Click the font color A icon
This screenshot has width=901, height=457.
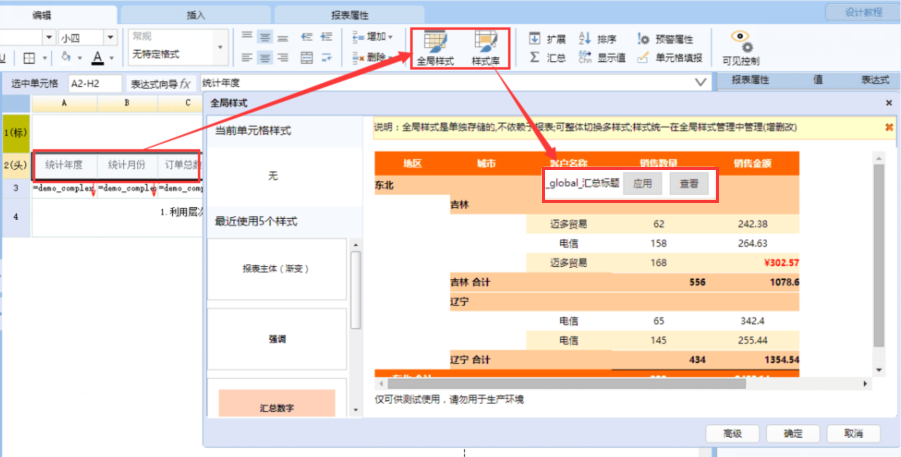pos(96,58)
